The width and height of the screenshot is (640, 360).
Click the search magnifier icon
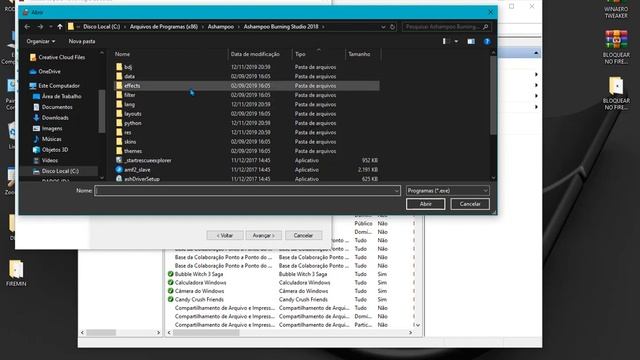coord(485,27)
